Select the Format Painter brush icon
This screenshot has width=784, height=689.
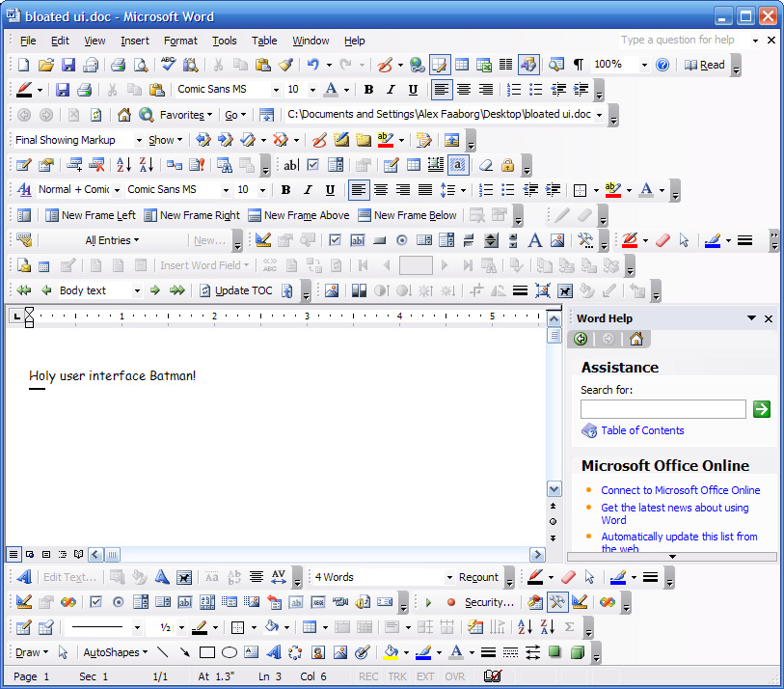point(284,65)
